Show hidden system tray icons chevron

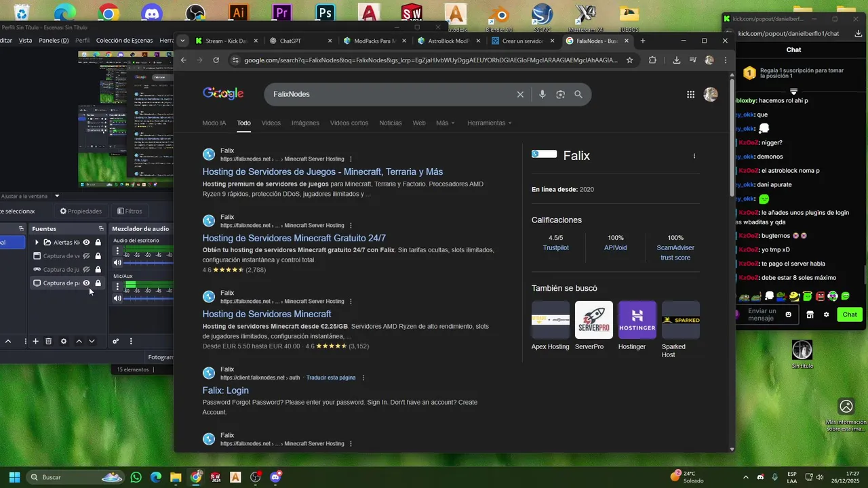coord(746,477)
